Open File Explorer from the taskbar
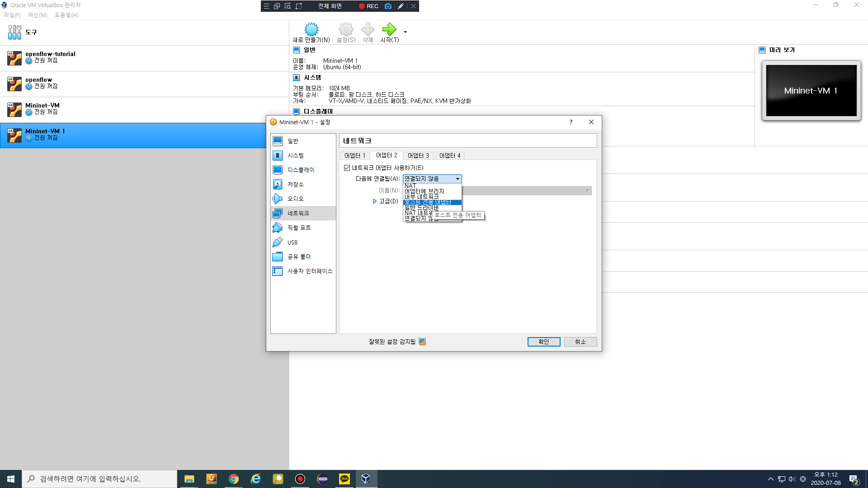Image resolution: width=868 pixels, height=488 pixels. click(x=189, y=479)
